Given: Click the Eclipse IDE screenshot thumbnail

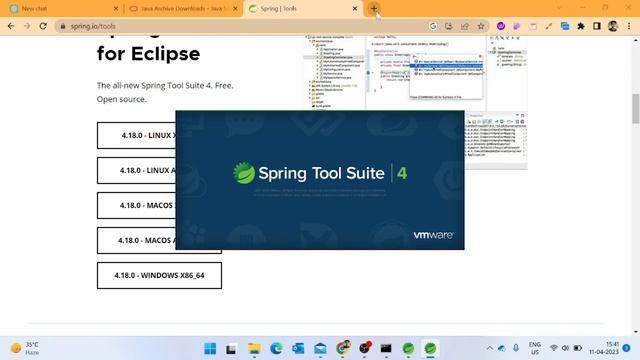Looking at the screenshot, I should [x=416, y=73].
